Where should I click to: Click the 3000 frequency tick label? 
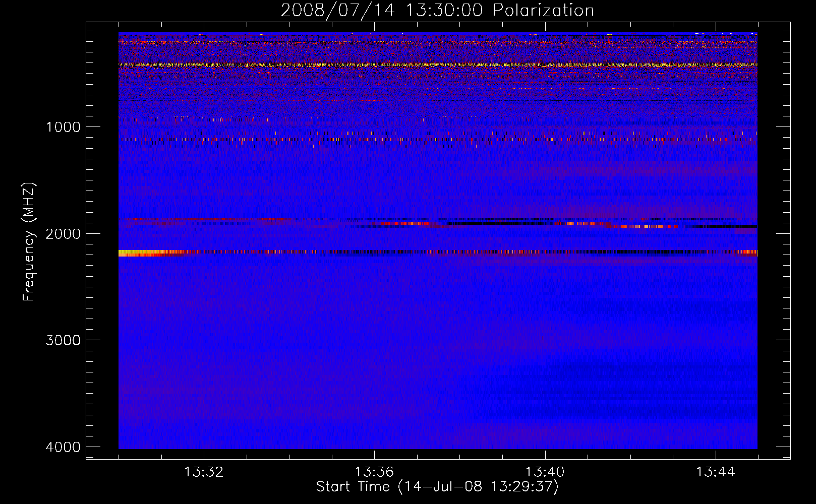tap(63, 340)
